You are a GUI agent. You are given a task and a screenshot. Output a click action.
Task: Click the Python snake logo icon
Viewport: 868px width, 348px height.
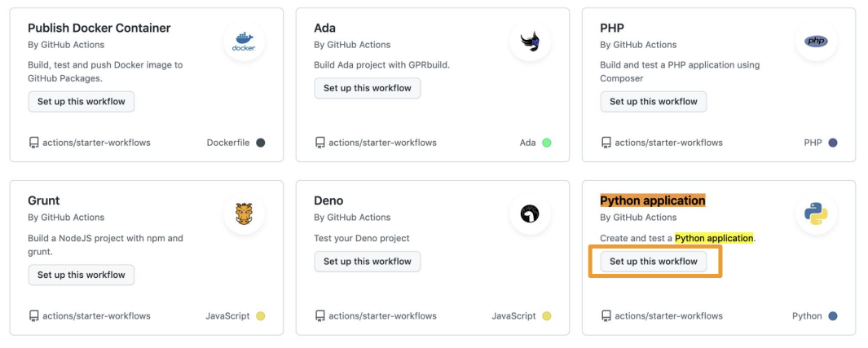816,214
